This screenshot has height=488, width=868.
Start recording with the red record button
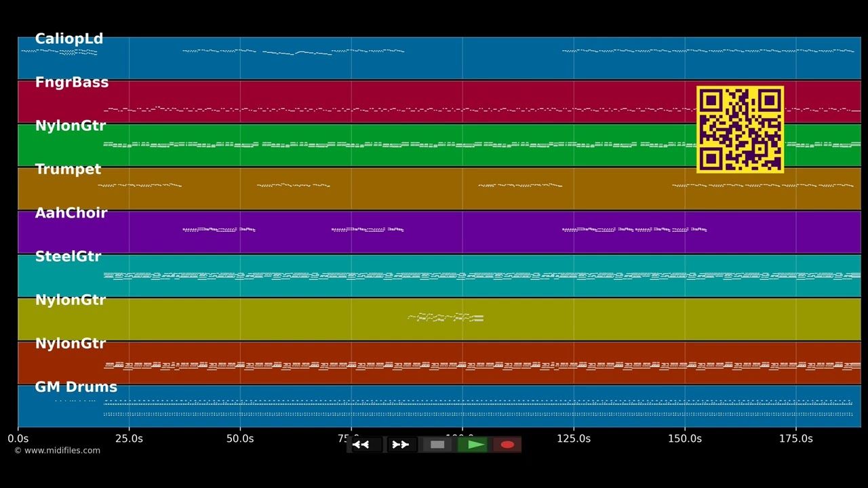[x=507, y=445]
